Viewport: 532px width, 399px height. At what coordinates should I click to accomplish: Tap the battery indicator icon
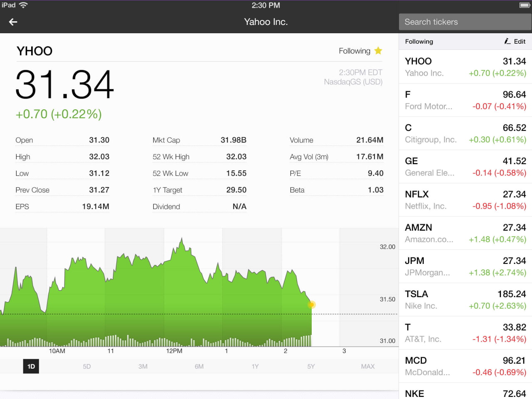524,5
